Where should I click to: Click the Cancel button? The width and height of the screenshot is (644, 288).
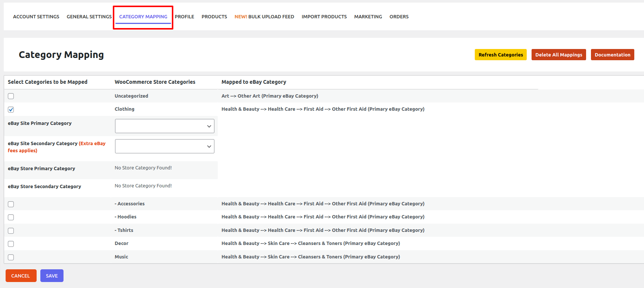coord(21,276)
